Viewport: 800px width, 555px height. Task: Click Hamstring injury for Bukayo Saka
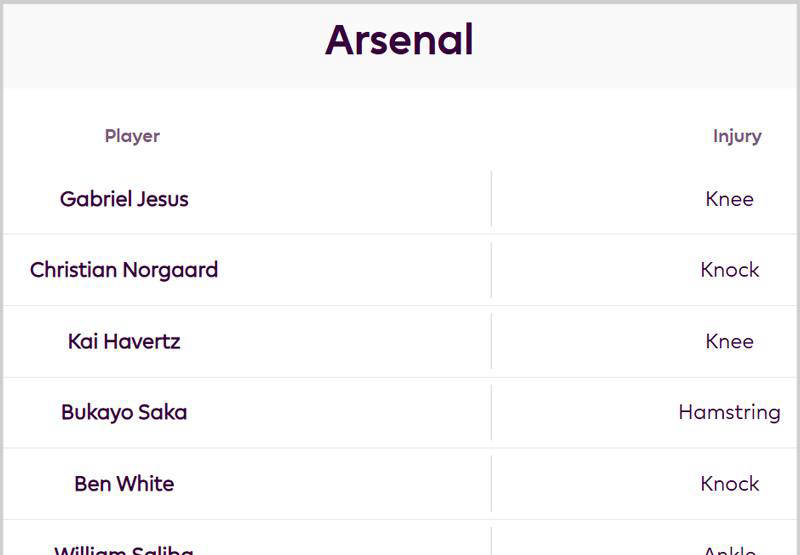(x=730, y=413)
